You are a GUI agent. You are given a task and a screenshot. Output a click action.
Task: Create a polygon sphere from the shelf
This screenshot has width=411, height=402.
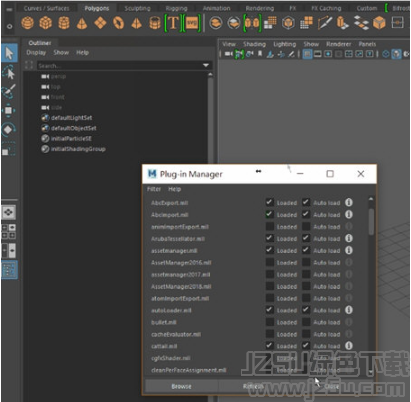point(28,23)
